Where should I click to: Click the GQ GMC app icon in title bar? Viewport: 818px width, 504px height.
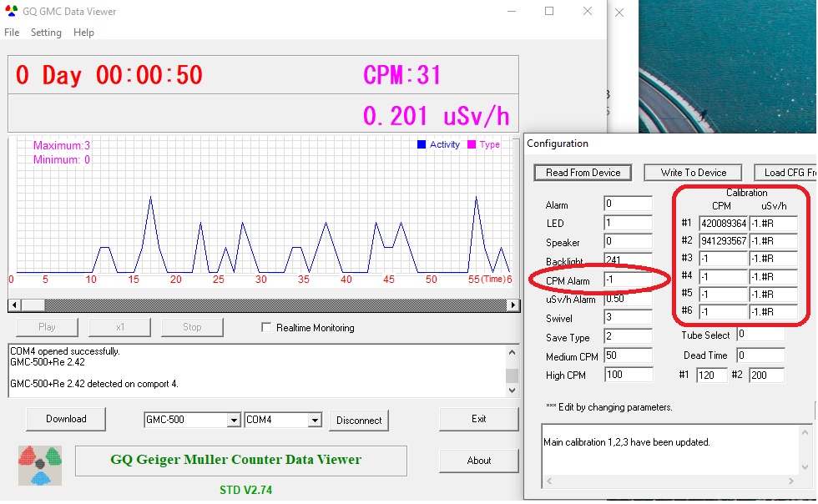click(12, 12)
